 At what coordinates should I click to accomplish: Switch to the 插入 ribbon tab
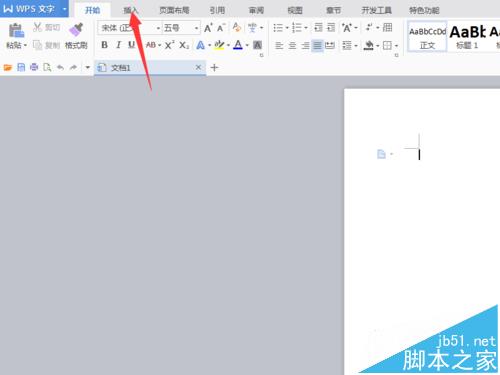[131, 10]
